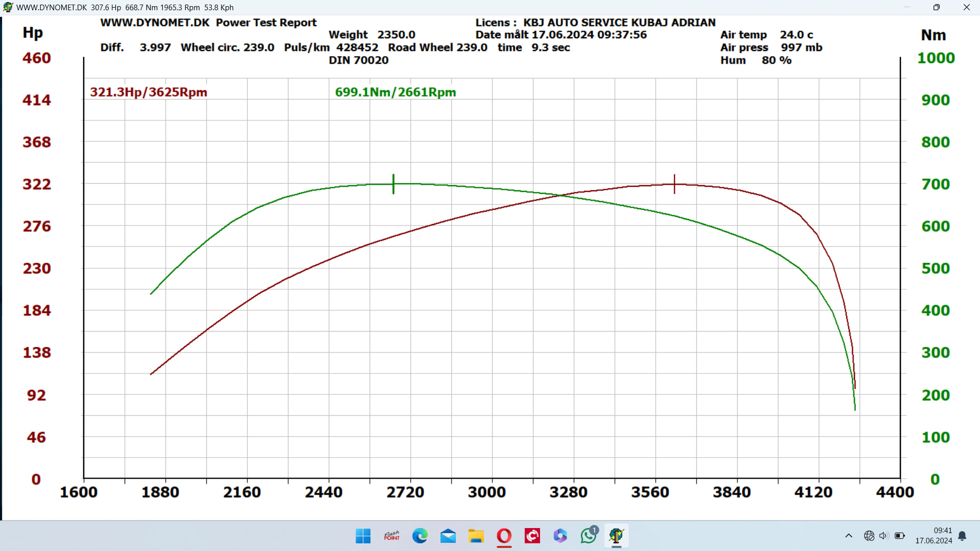Show hidden system tray icons

[848, 536]
